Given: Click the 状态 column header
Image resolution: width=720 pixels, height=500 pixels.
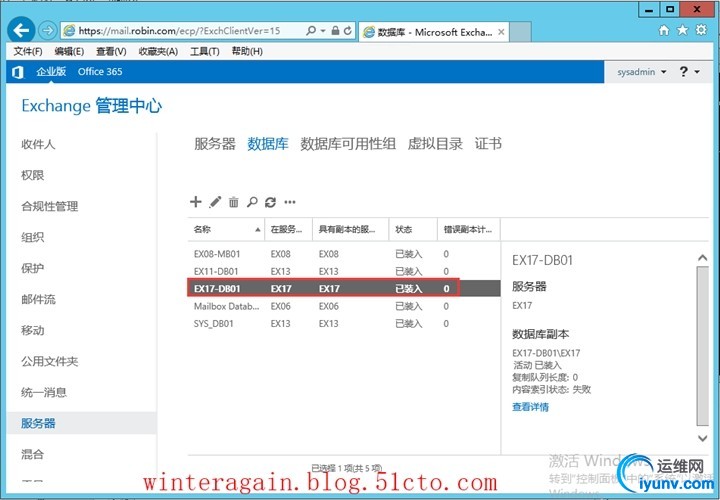Looking at the screenshot, I should (413, 229).
